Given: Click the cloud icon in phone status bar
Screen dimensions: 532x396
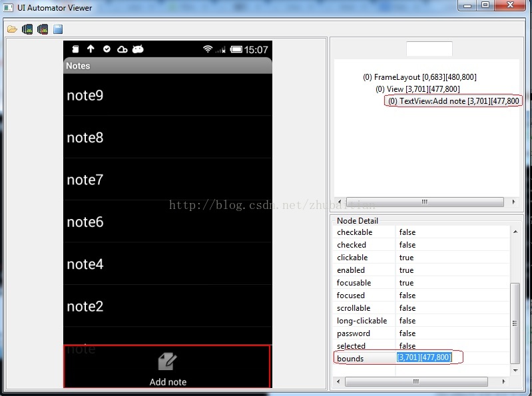Looking at the screenshot, I should click(122, 49).
